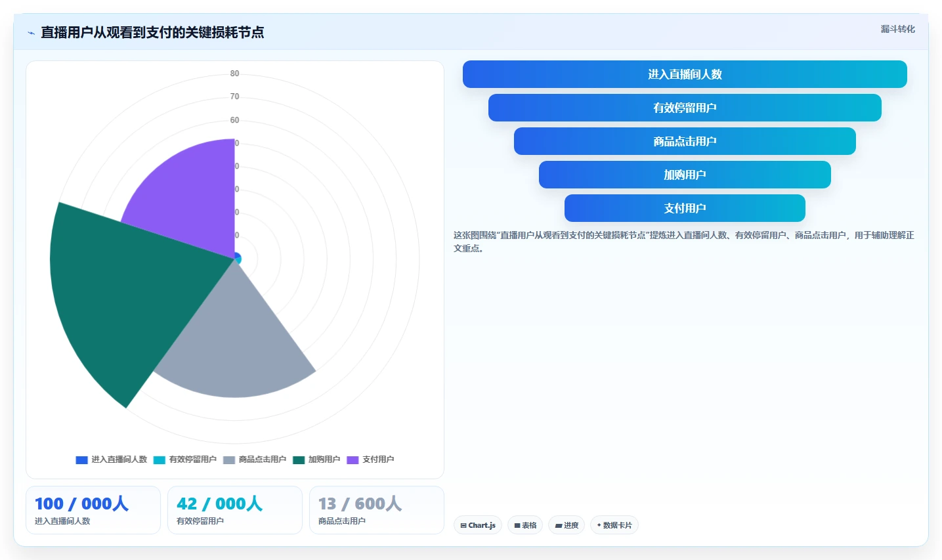Click the 表格 tag chip
Image resolution: width=942 pixels, height=560 pixels.
click(525, 525)
